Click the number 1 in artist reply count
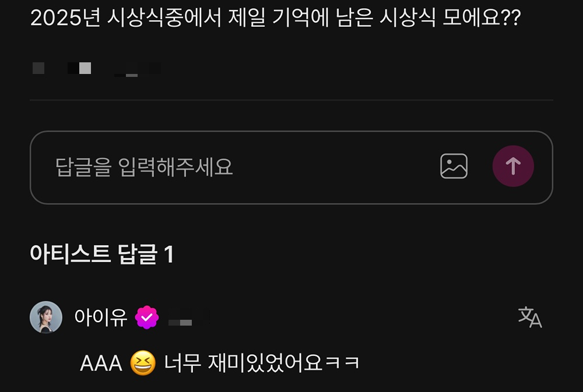The height and width of the screenshot is (392, 583). [x=169, y=255]
